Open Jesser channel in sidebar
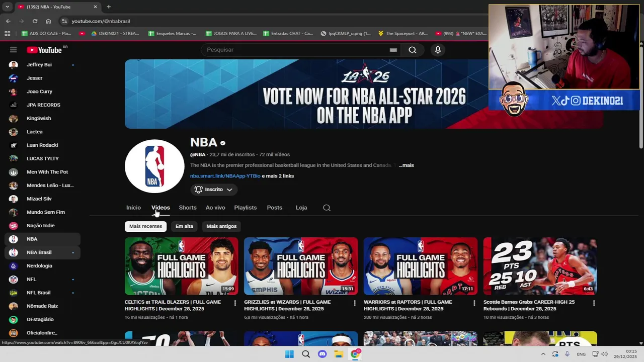This screenshot has height=362, width=644. pos(42,78)
